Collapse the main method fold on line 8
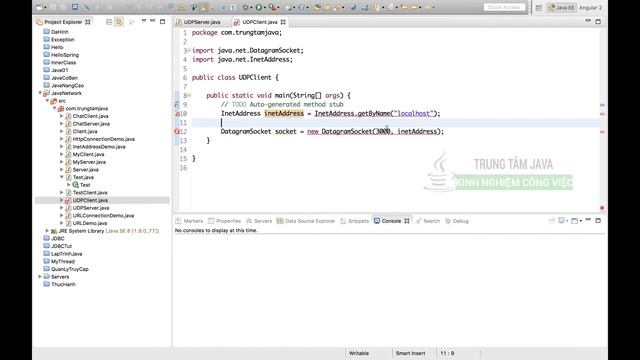Screen dimensions: 640x360 (189, 96)
